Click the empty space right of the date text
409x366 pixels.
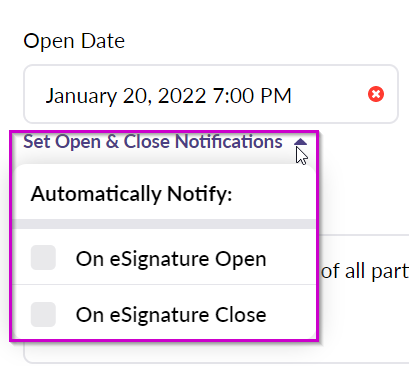(x=328, y=94)
